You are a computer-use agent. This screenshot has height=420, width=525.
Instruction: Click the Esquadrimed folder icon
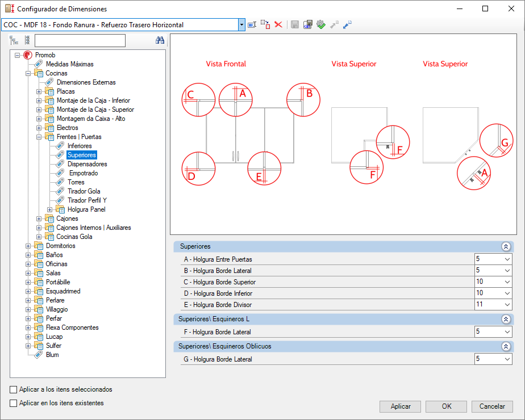(39, 291)
